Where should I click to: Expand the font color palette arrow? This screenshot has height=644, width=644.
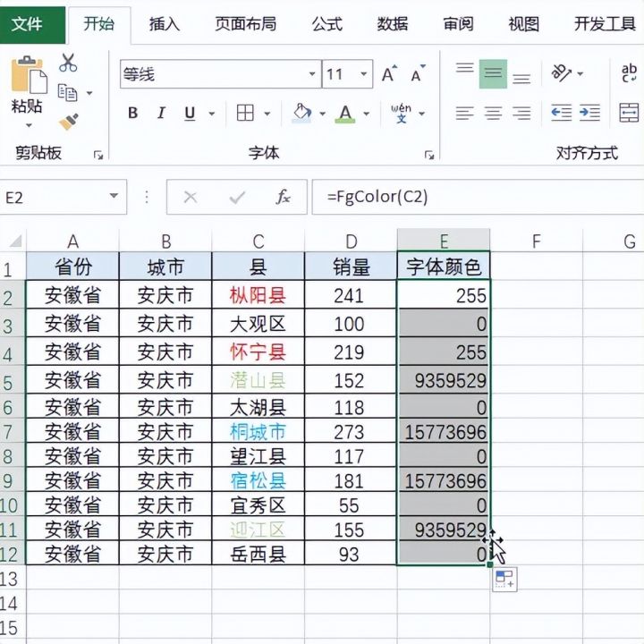(x=367, y=114)
